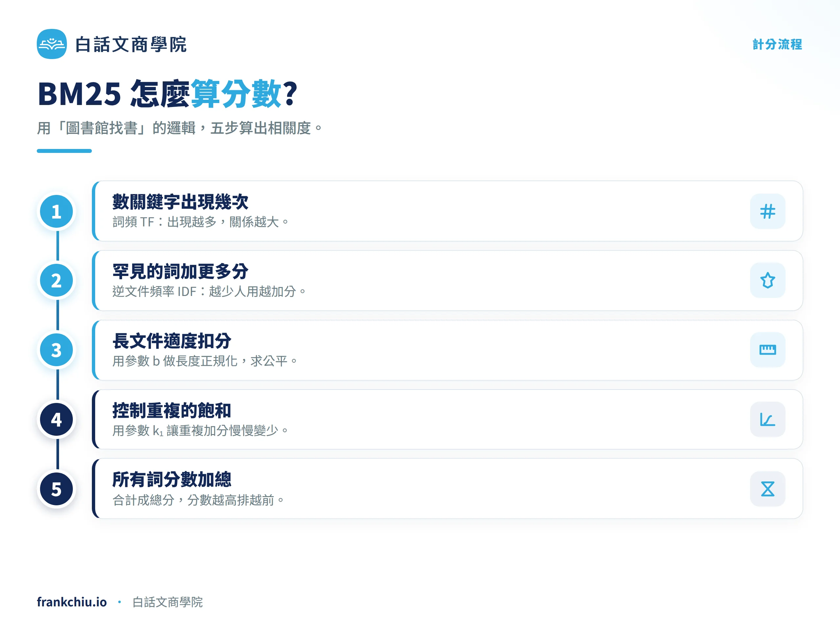Click the sigma icon on the sum card
This screenshot has height=630, width=840.
[767, 489]
